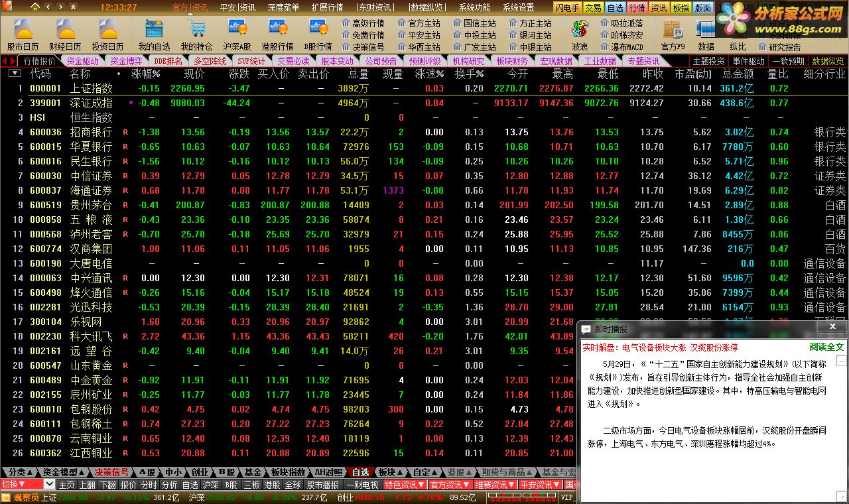Switch to the 专题资讯 tab
849x504 pixels.
click(643, 61)
